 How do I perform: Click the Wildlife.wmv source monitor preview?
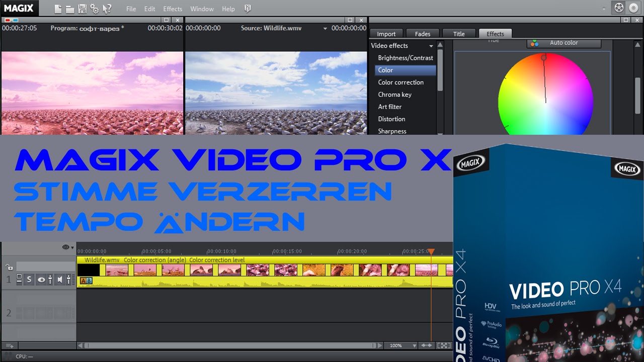click(x=276, y=93)
